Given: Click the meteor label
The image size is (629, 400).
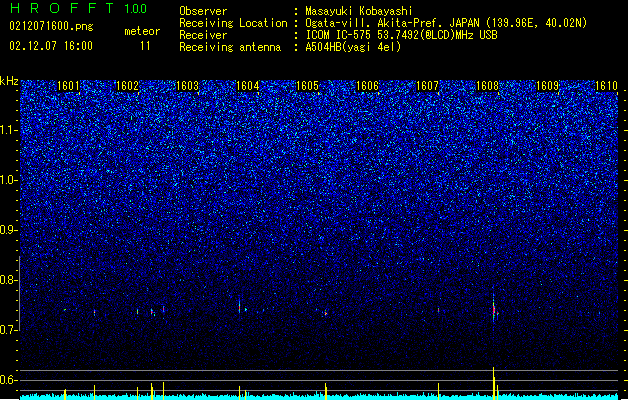Looking at the screenshot, I should click(142, 31).
